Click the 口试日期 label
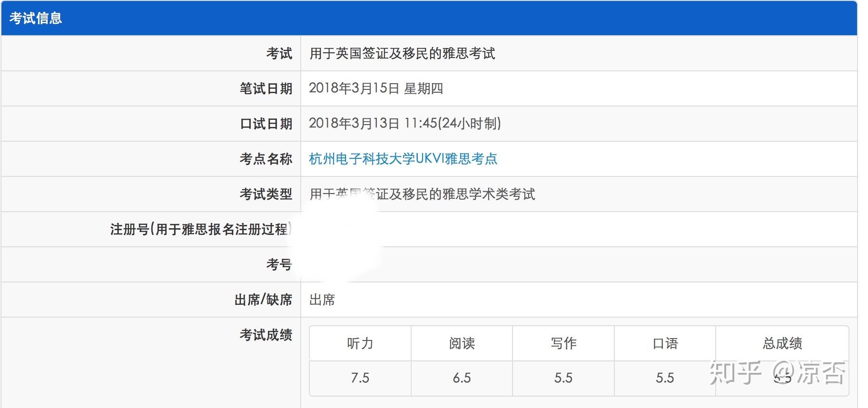Viewport: 868px width, 408px height. (x=266, y=124)
